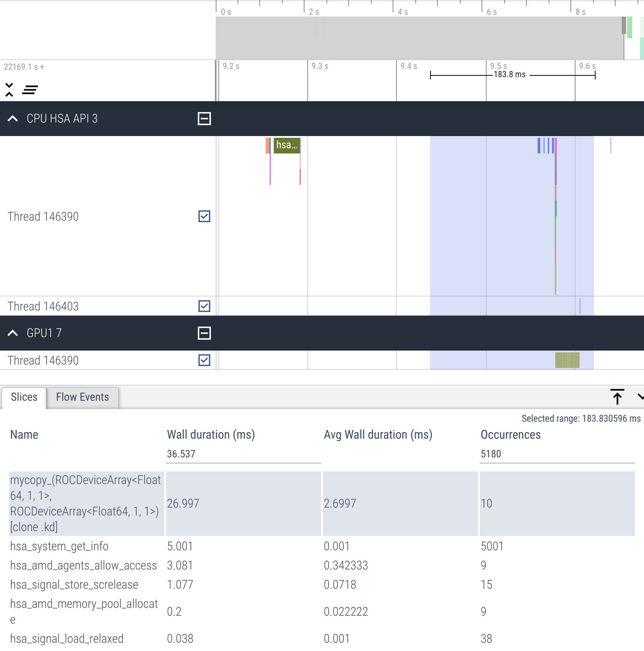Click the minus-box icon on GPU1 7 header

pos(204,333)
